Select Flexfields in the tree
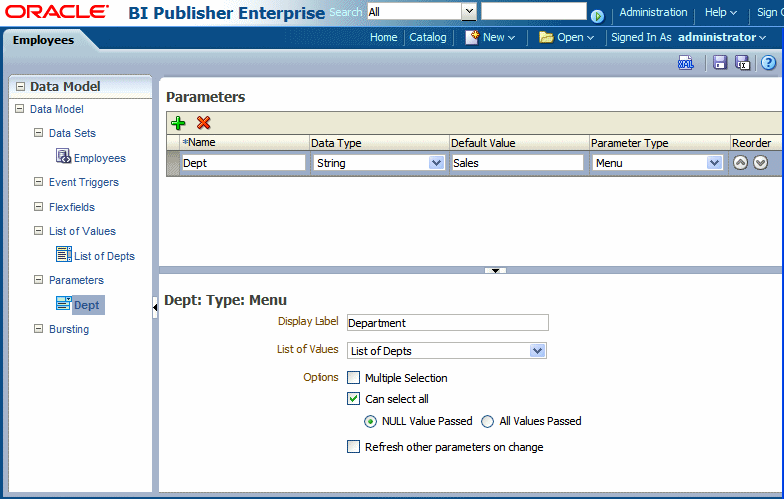 (72, 206)
